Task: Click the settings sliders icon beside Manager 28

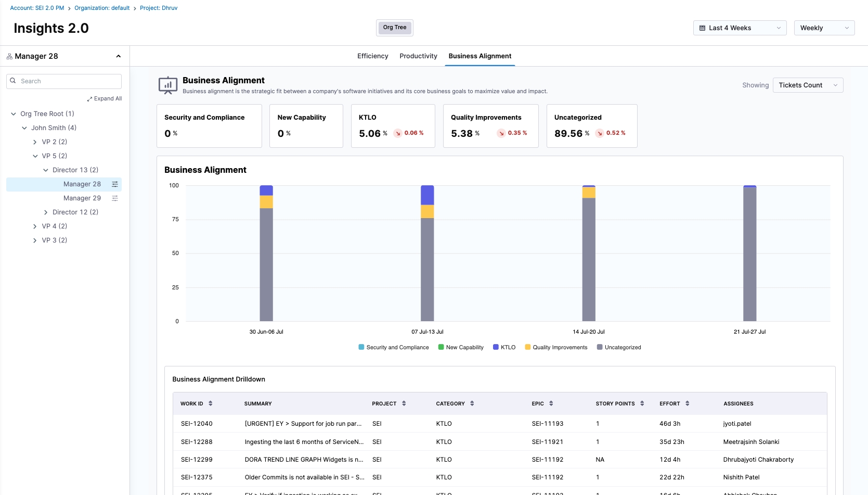Action: click(115, 184)
